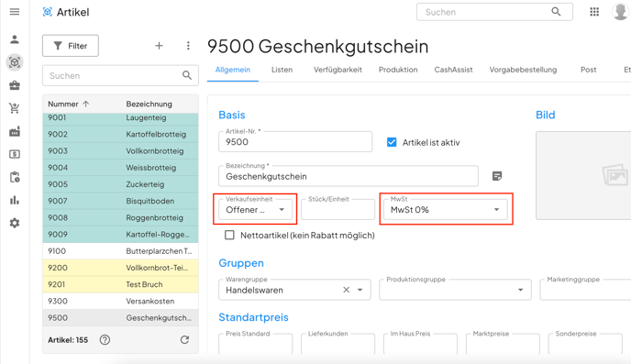Viewport: 631px width, 364px height.
Task: Open the bar chart statistics icon
Action: coord(15,200)
